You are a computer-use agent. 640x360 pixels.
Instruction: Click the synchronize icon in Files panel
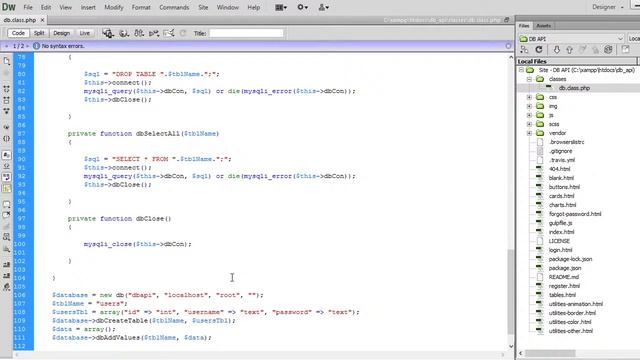608,50
